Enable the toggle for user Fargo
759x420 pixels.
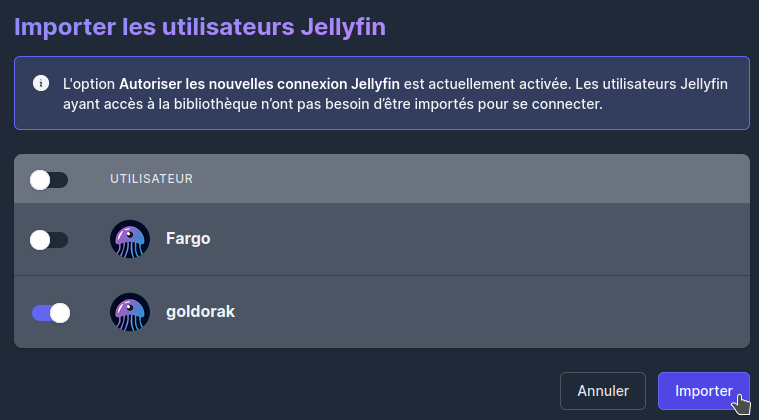(x=49, y=240)
